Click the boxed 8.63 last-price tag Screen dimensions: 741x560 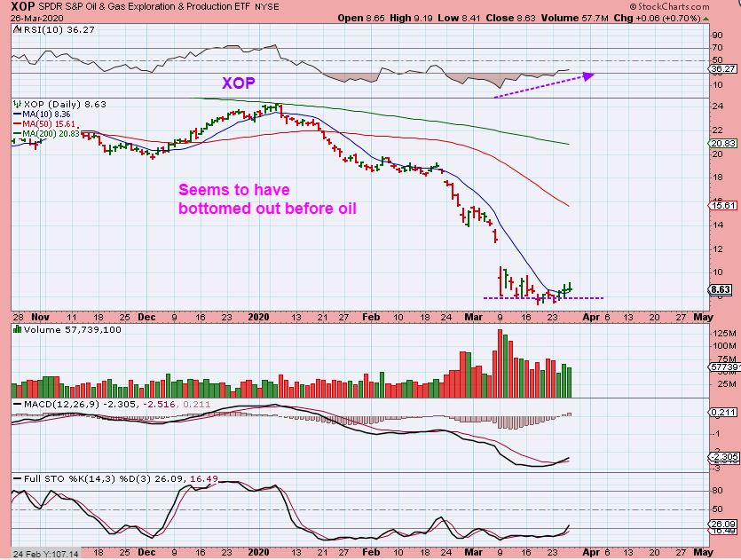point(722,289)
